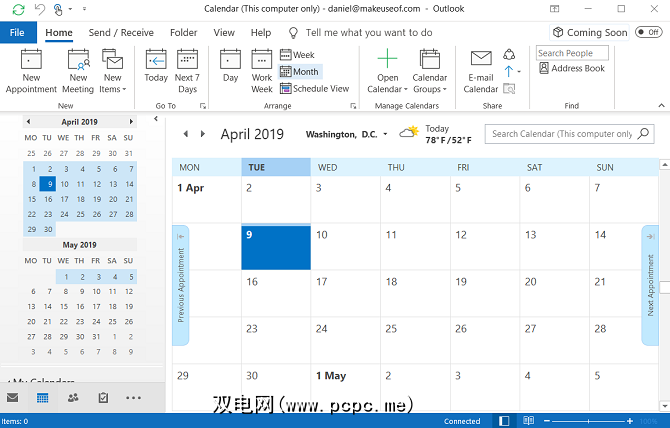This screenshot has height=428, width=670.
Task: Open the File tab
Action: (x=17, y=32)
